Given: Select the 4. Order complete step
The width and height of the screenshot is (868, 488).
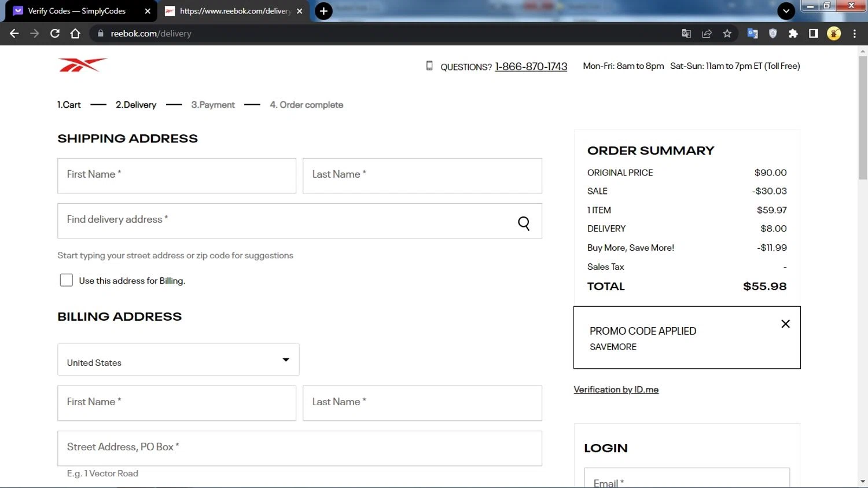Looking at the screenshot, I should (306, 105).
